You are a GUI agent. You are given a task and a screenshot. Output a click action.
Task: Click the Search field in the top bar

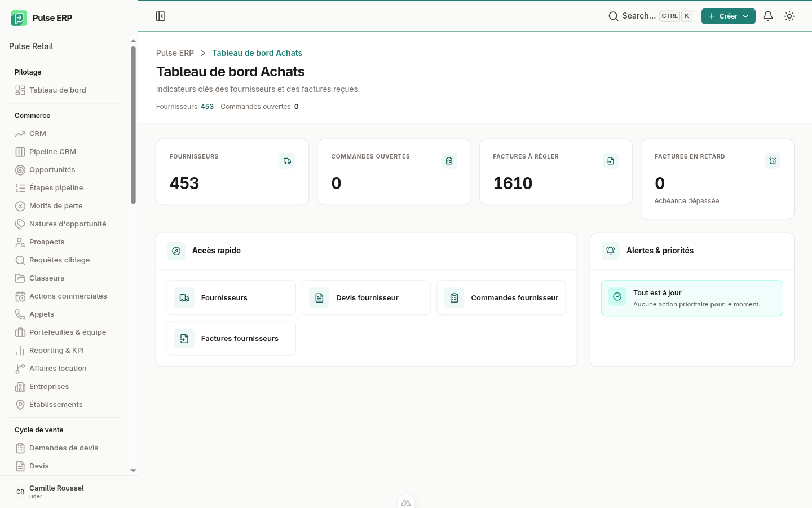point(650,16)
